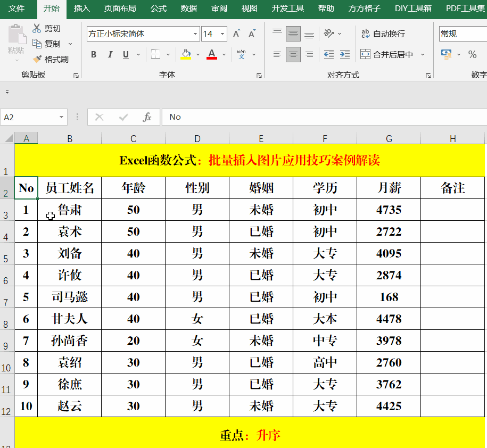Image resolution: width=487 pixels, height=448 pixels.
Task: Click the 备注 header cell
Action: click(x=453, y=188)
